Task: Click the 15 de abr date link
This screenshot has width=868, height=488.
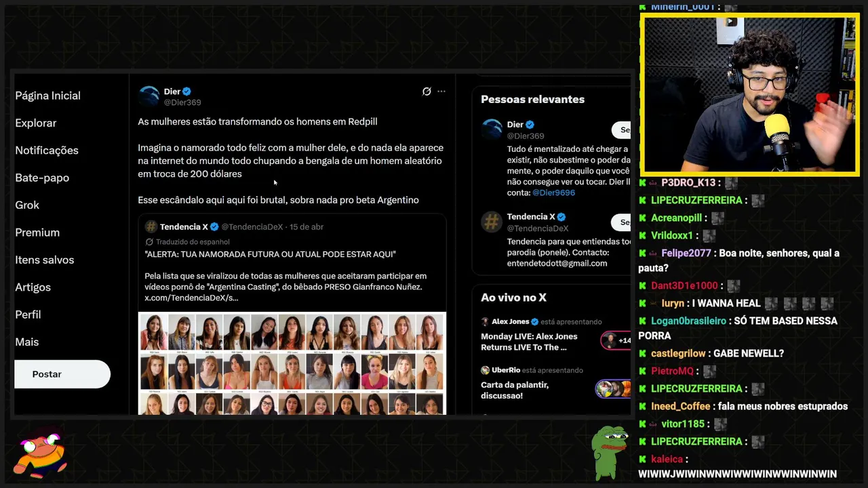Action: click(x=307, y=226)
